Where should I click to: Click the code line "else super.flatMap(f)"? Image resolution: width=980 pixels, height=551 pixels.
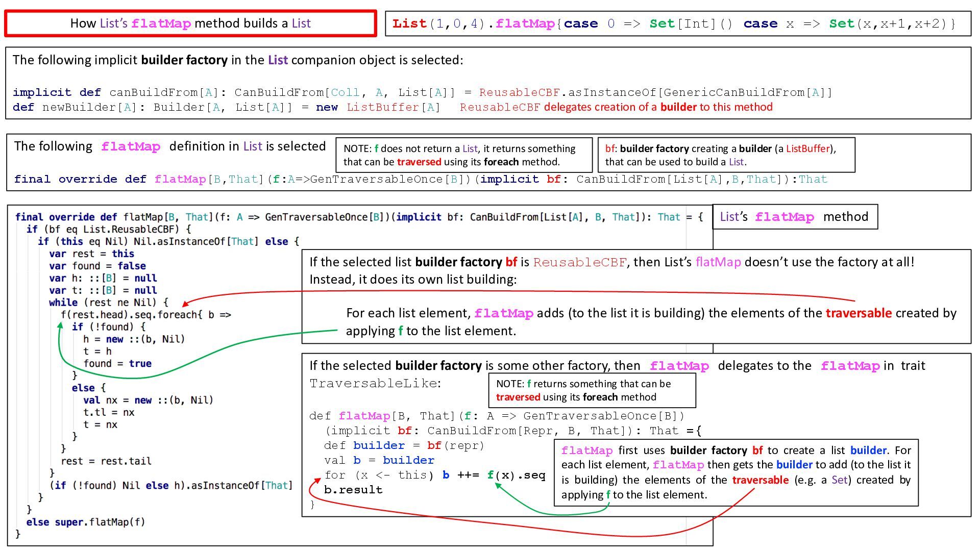(86, 522)
